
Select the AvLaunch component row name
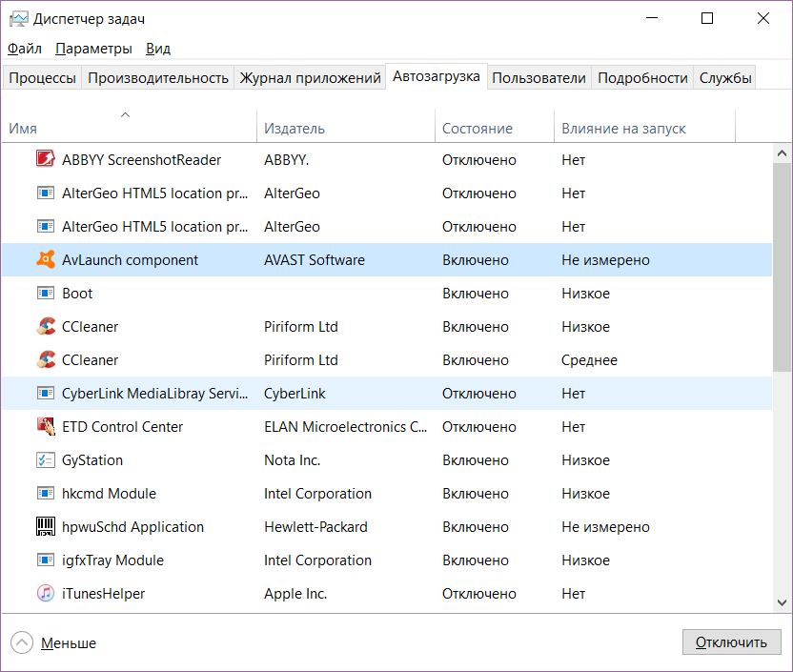tap(130, 260)
